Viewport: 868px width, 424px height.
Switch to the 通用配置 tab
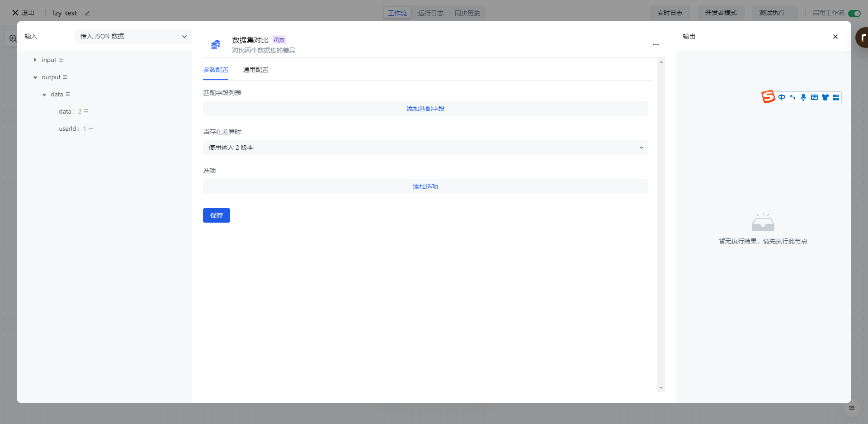click(x=255, y=70)
